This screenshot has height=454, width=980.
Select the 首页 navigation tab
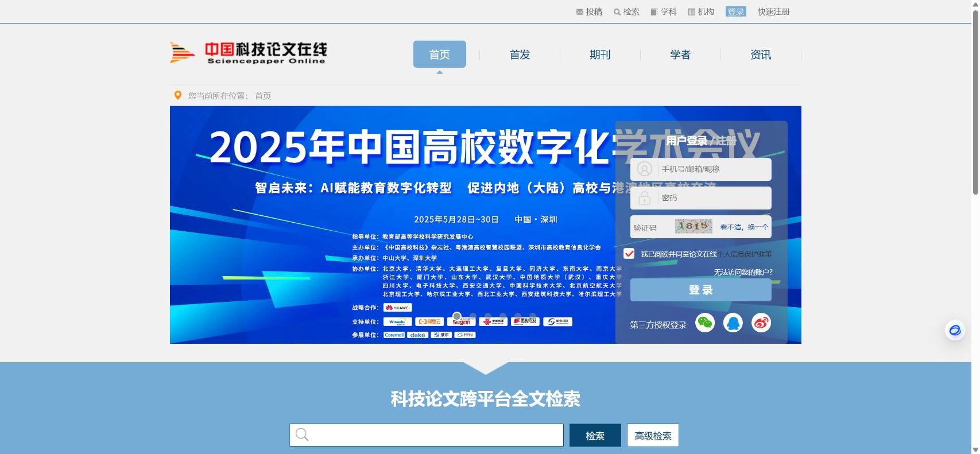tap(439, 55)
